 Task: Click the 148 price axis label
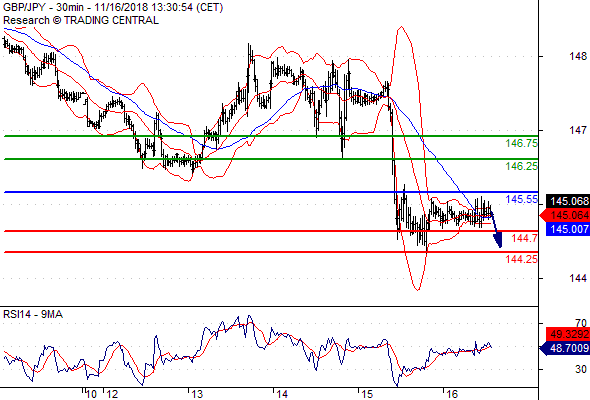pyautogui.click(x=578, y=56)
